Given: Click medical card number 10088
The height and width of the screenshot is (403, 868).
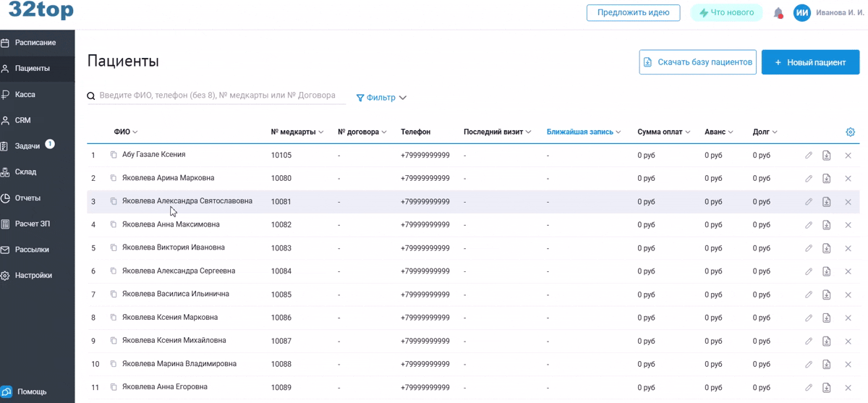Looking at the screenshot, I should click(281, 364).
